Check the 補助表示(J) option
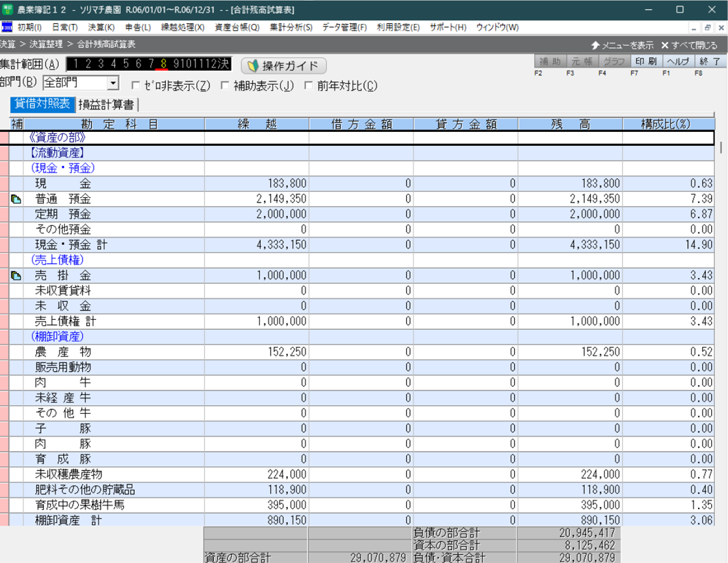The image size is (728, 563). [223, 85]
